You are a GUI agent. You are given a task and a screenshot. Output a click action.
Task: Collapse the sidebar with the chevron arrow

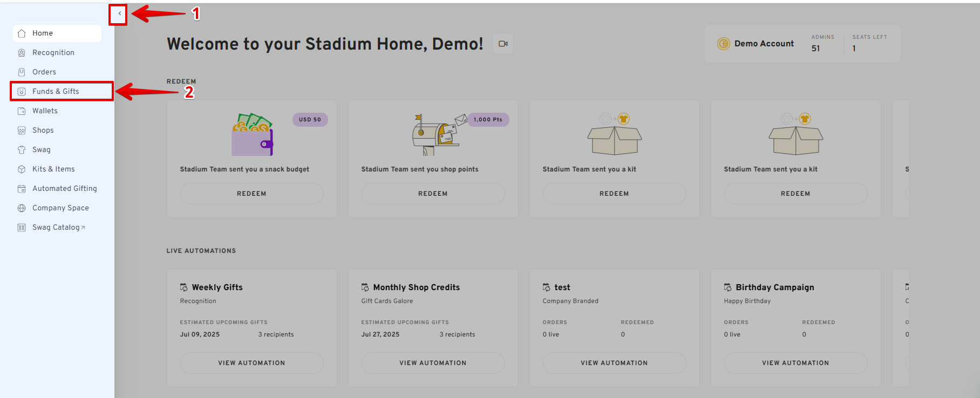click(119, 14)
